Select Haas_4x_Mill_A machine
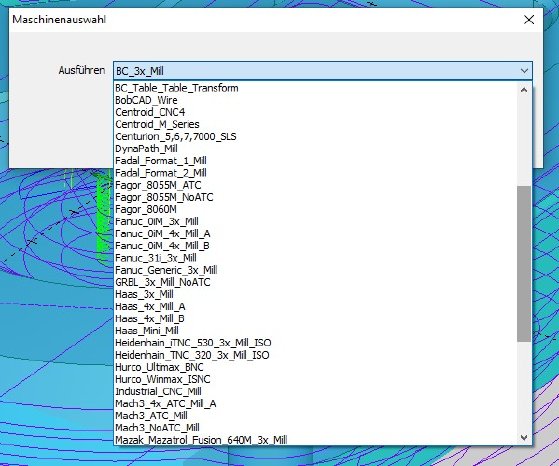The height and width of the screenshot is (466, 559). click(x=316, y=306)
